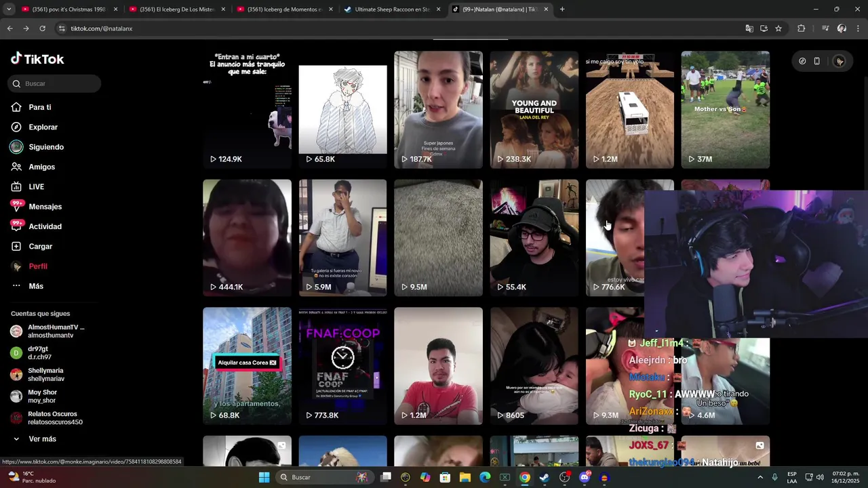
Task: Open the video with 5.9M views
Action: point(342,238)
